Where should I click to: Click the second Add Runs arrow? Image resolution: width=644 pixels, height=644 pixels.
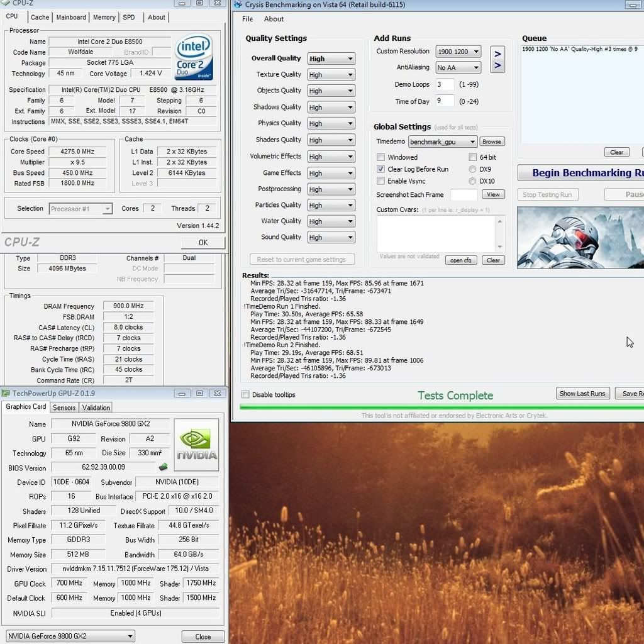(x=497, y=64)
